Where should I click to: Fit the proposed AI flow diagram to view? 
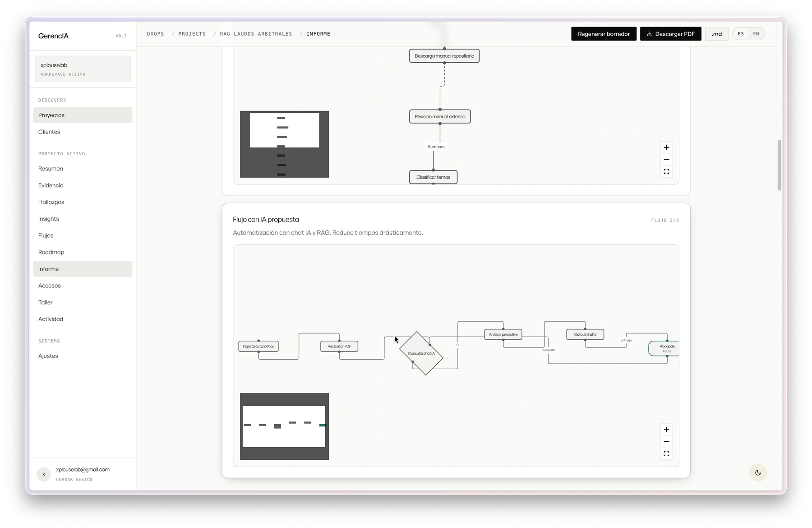click(x=666, y=454)
